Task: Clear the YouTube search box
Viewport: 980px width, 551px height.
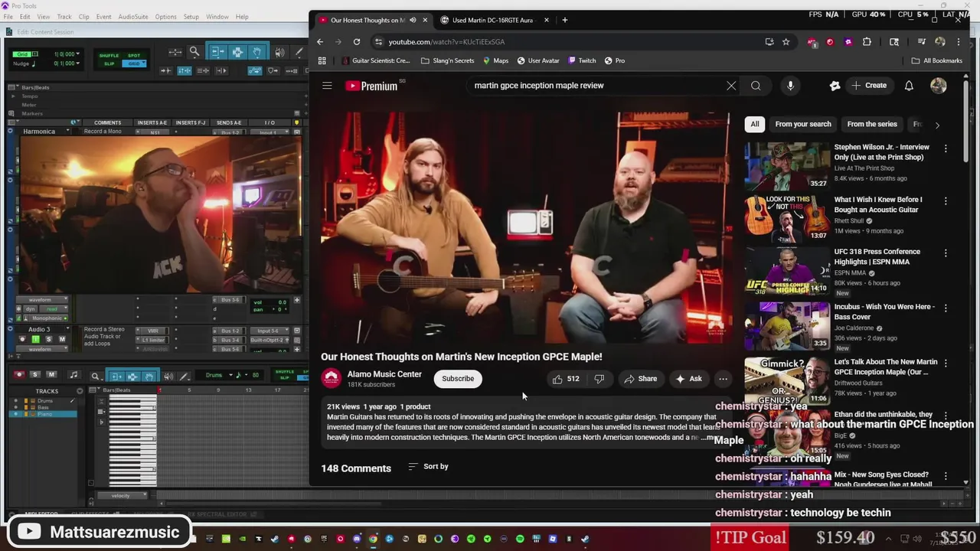Action: [x=731, y=86]
